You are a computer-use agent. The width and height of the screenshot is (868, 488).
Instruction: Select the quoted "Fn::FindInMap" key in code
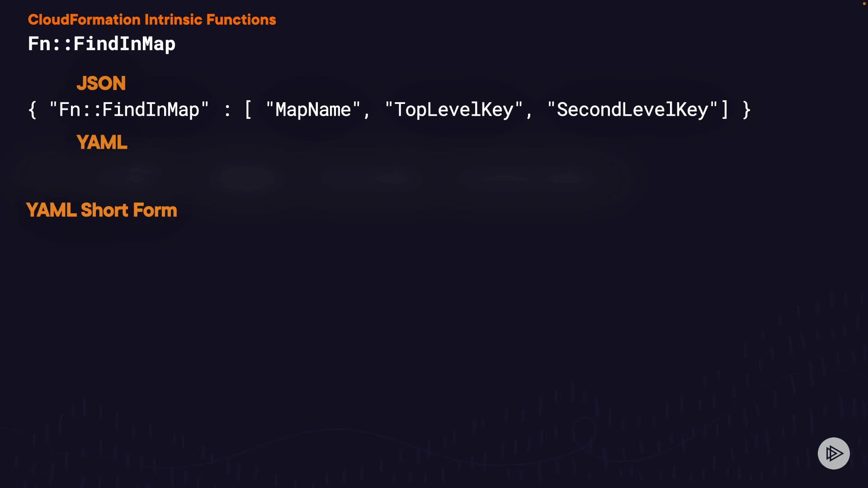[129, 110]
